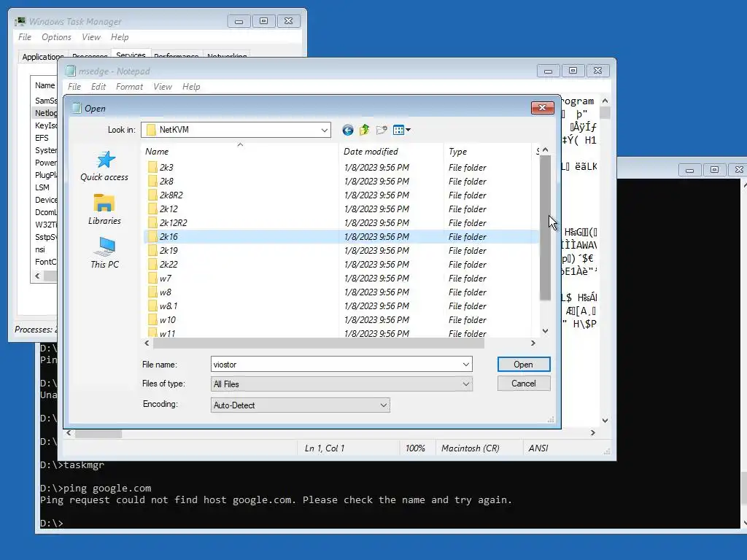This screenshot has width=747, height=560.
Task: Open the View Menu icon dropdown
Action: 402,130
